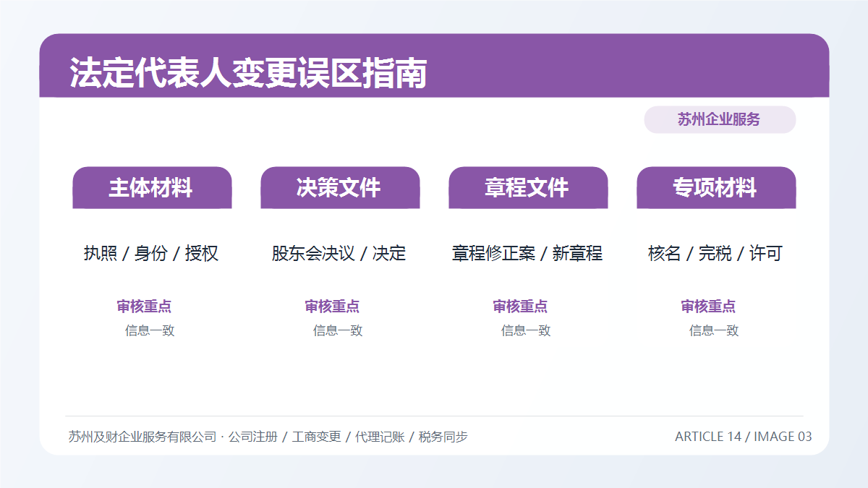Click the 苏州企业服务 pill tag
868x488 pixels.
pyautogui.click(x=720, y=120)
